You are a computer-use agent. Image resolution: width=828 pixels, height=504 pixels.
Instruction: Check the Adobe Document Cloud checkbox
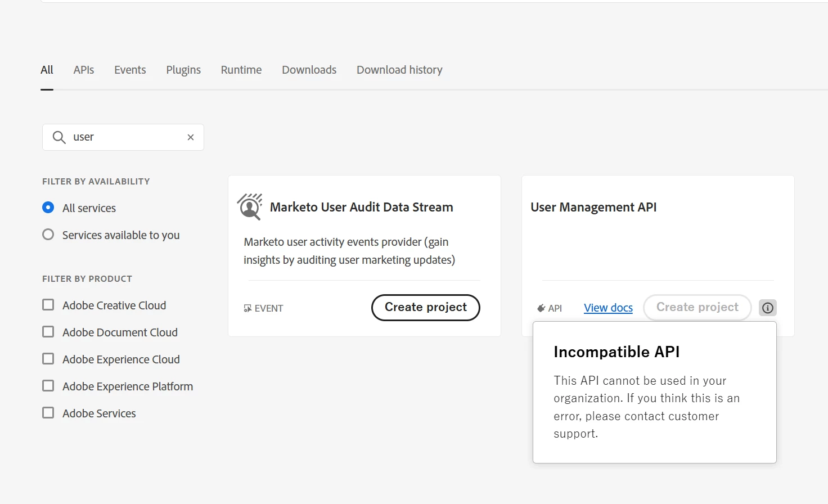coord(48,332)
